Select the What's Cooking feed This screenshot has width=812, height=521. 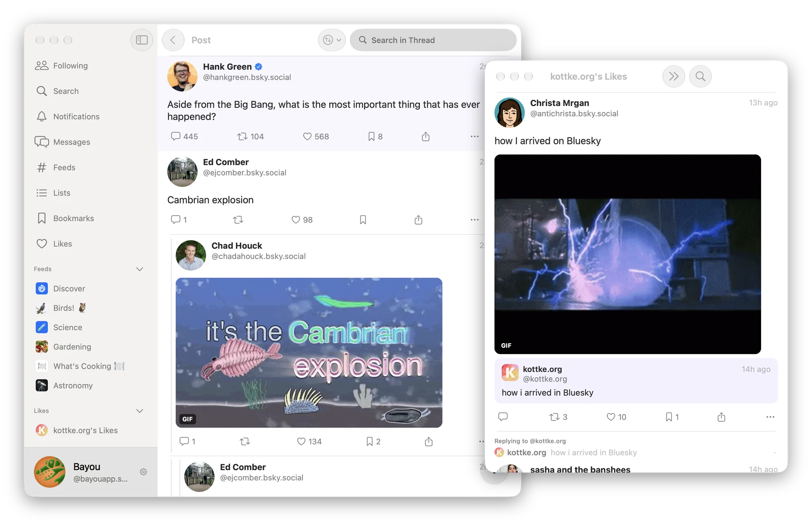[x=80, y=366]
